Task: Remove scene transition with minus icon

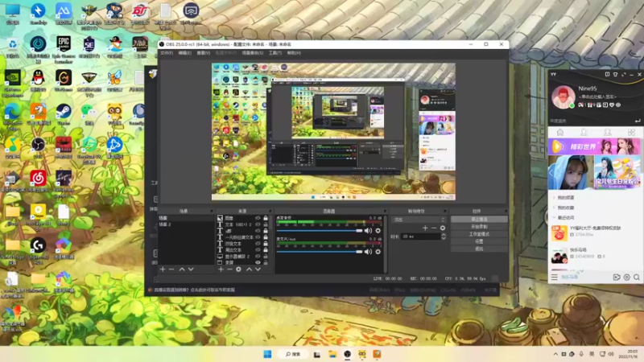Action: pos(434,228)
